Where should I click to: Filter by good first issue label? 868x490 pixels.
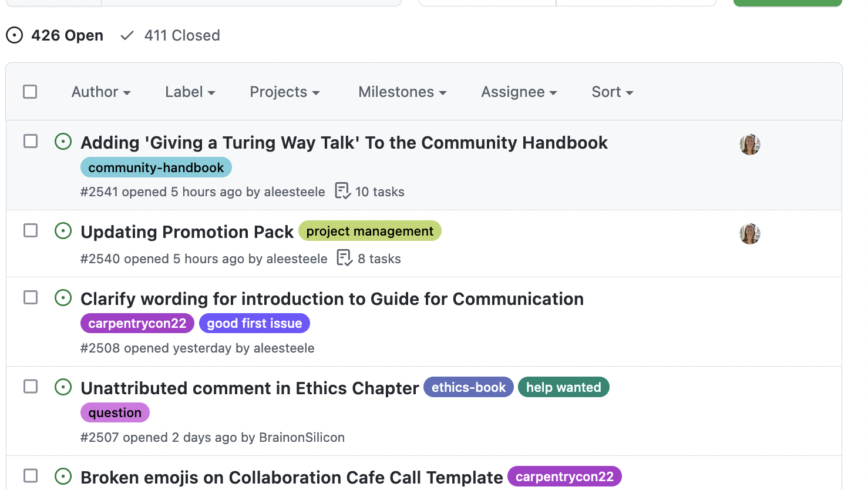[x=254, y=323]
